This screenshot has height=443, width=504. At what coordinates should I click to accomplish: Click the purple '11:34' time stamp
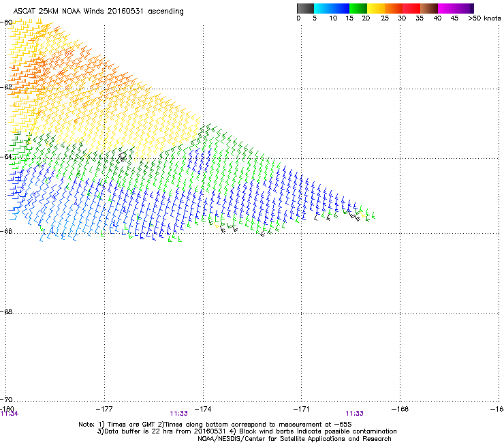10,414
